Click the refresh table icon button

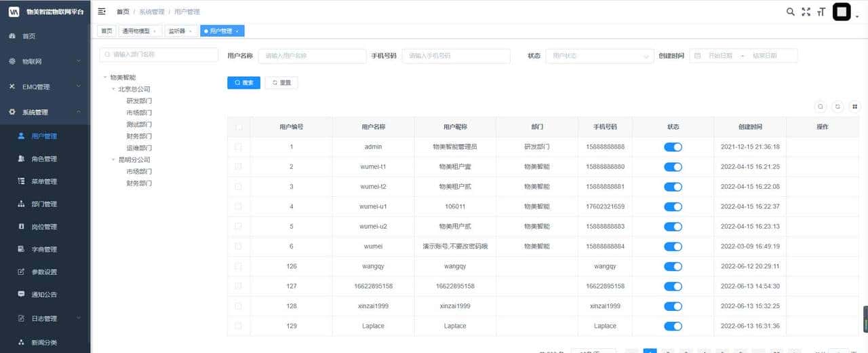(837, 107)
